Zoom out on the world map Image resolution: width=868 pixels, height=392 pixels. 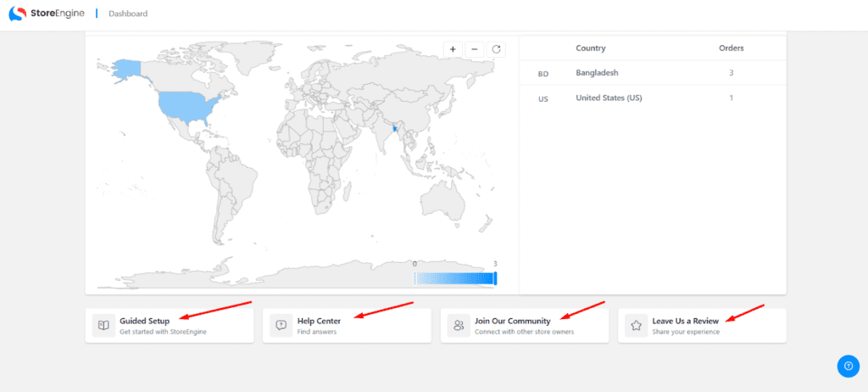point(475,49)
